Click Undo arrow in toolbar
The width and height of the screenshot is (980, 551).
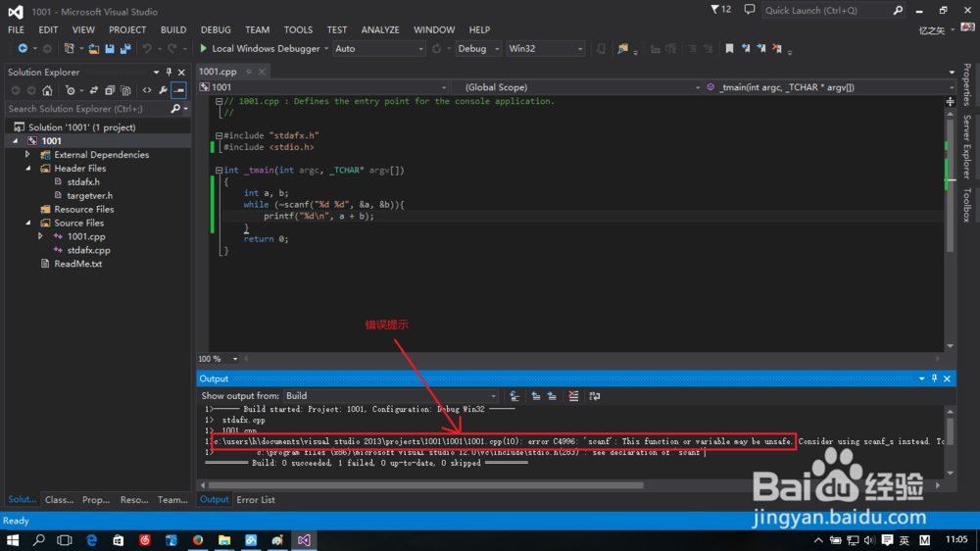pos(147,48)
